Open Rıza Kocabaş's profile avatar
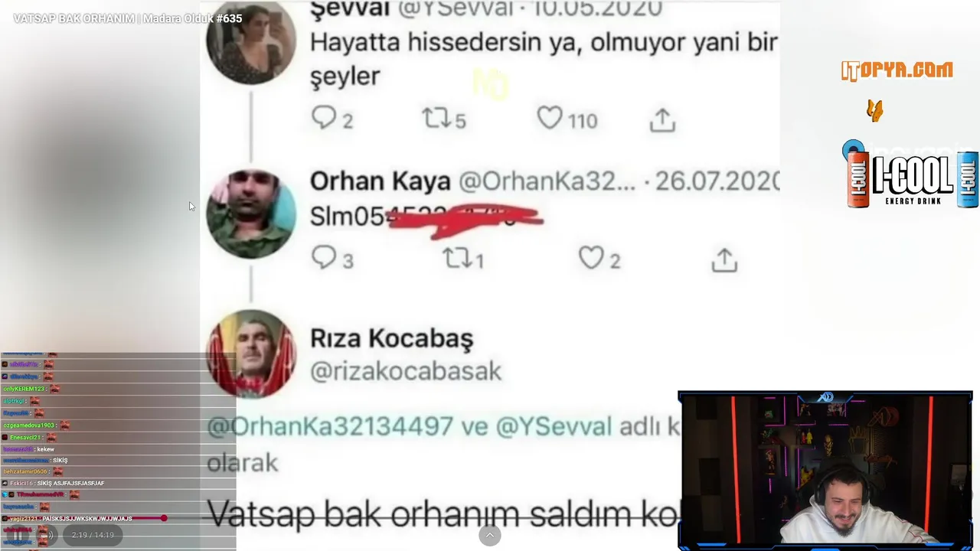Image resolution: width=980 pixels, height=551 pixels. 251,354
